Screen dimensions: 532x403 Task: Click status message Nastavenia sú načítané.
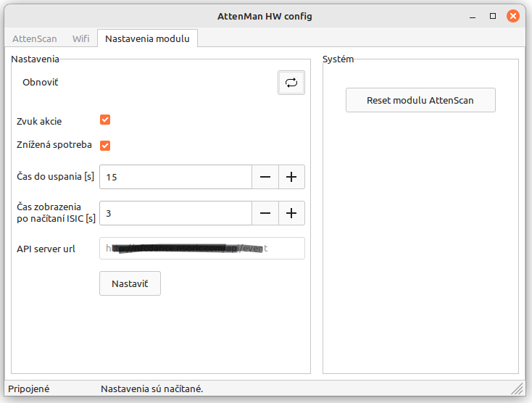click(152, 389)
